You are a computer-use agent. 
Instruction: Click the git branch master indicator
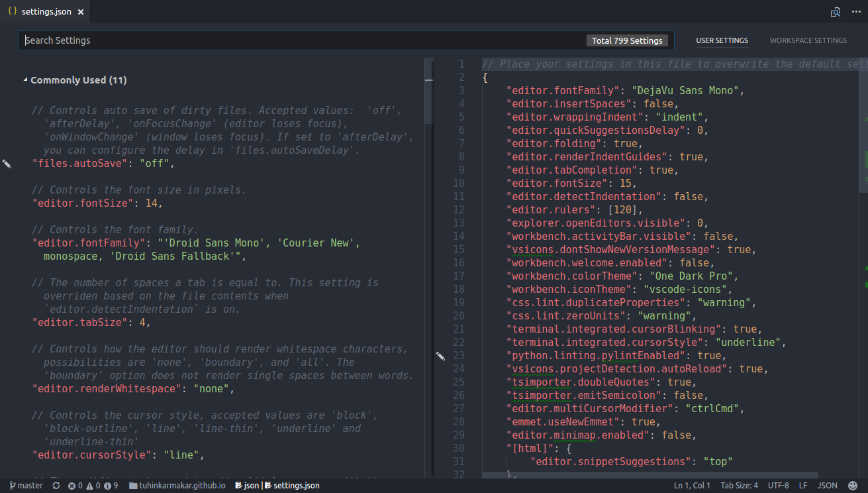click(x=25, y=485)
